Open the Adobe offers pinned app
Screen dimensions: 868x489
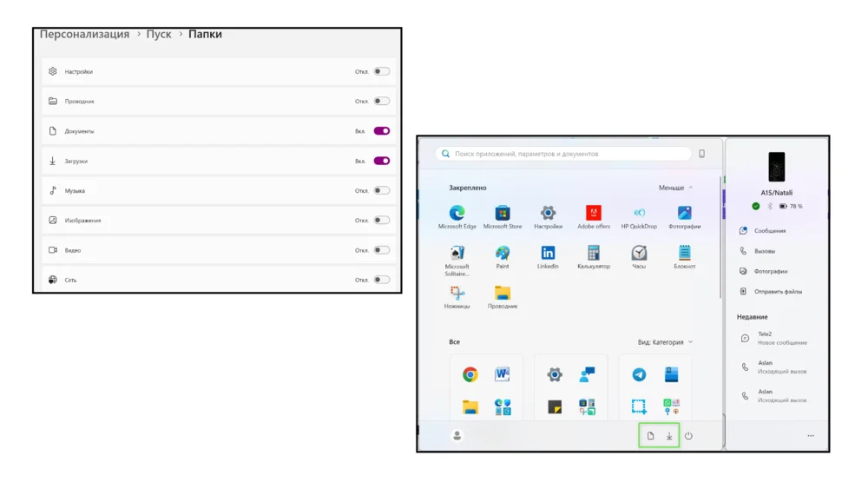(x=594, y=216)
